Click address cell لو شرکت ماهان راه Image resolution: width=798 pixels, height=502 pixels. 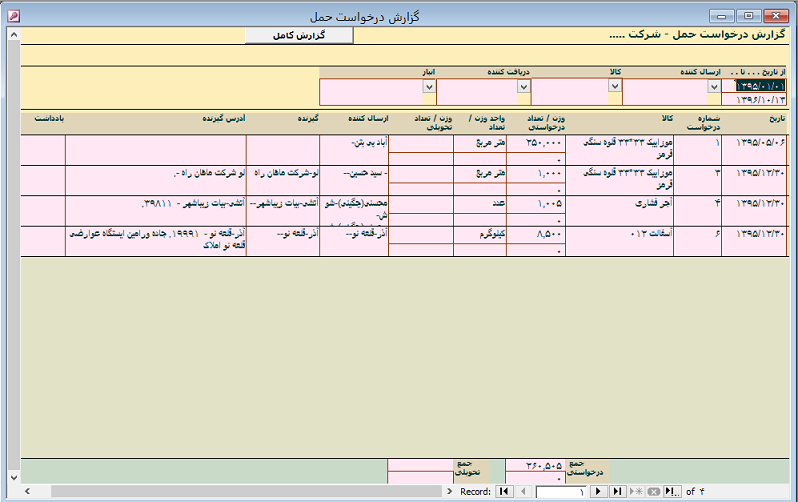point(156,180)
